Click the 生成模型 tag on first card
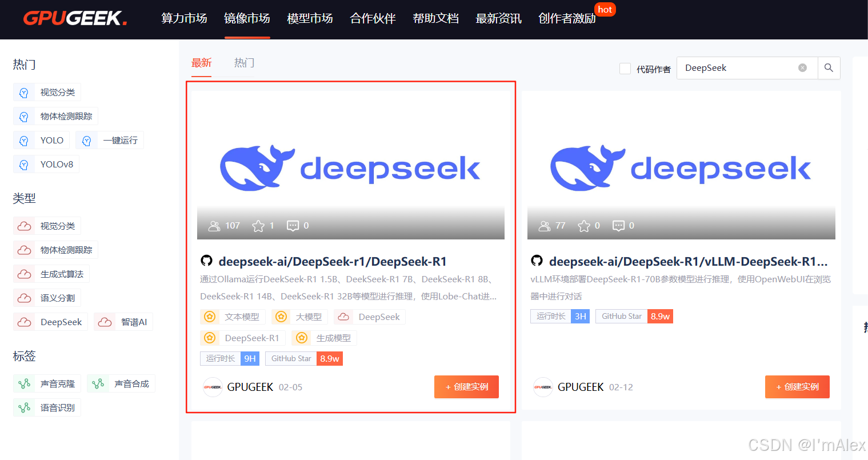This screenshot has height=460, width=868. [x=324, y=338]
